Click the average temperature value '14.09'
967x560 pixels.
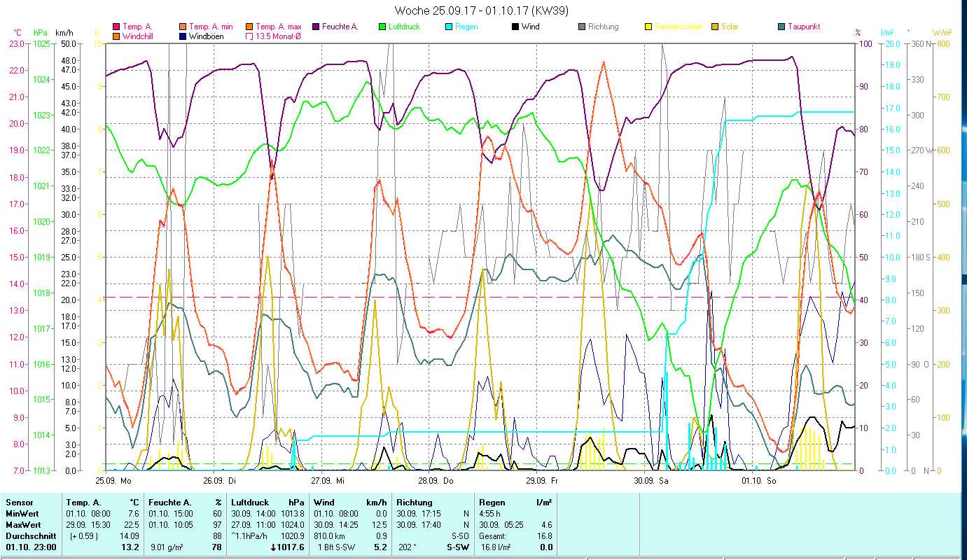click(x=130, y=536)
